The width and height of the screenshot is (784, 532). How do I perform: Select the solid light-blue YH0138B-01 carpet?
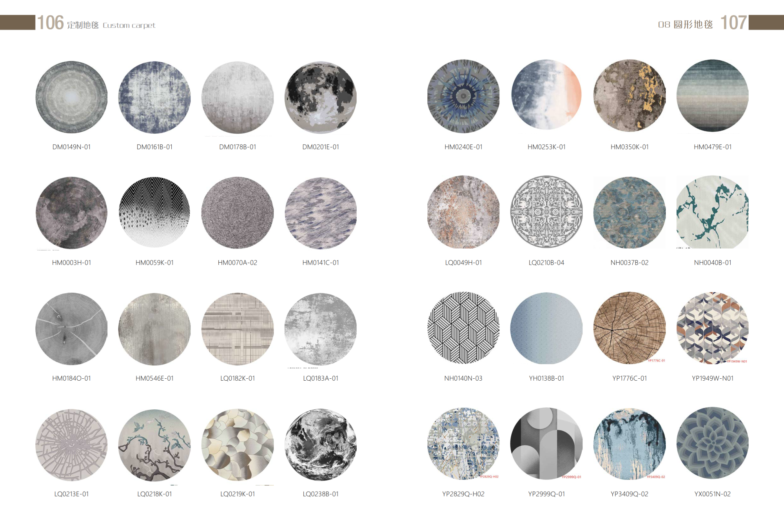[x=546, y=328]
